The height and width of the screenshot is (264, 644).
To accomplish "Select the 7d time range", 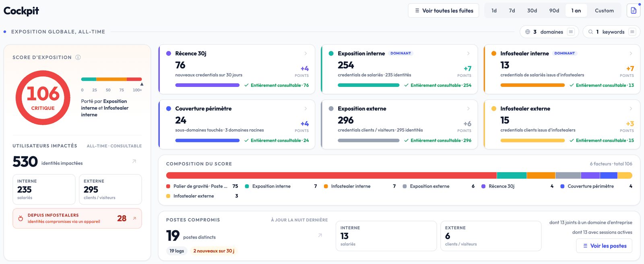I will (512, 10).
